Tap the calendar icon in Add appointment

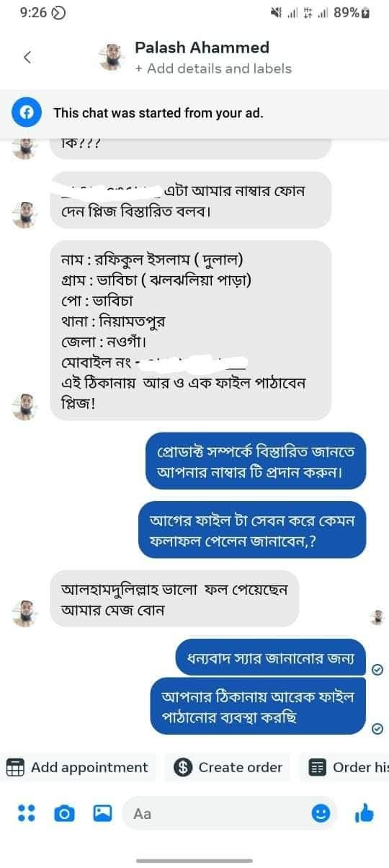(15, 768)
